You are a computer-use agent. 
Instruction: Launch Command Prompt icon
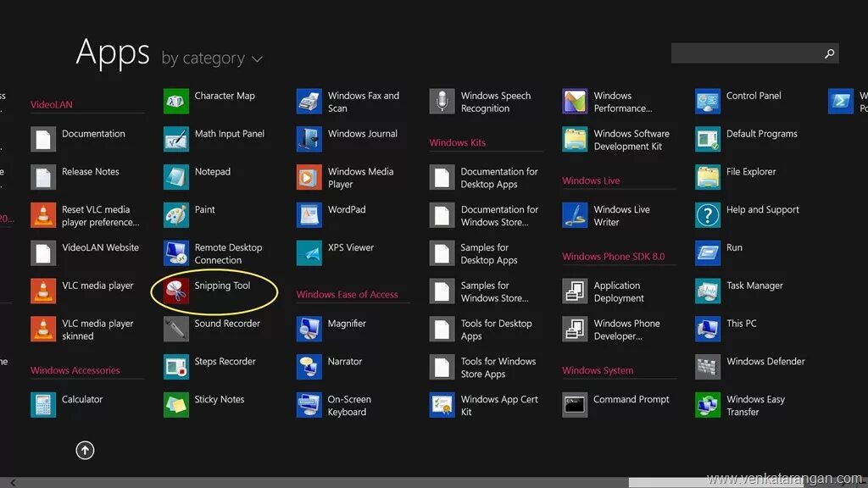pos(575,405)
